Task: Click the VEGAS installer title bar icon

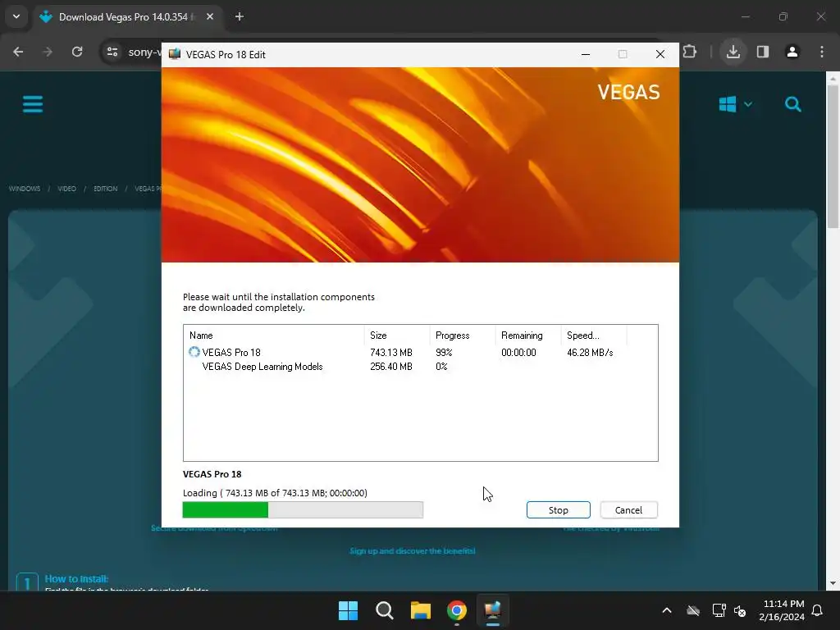Action: (175, 54)
